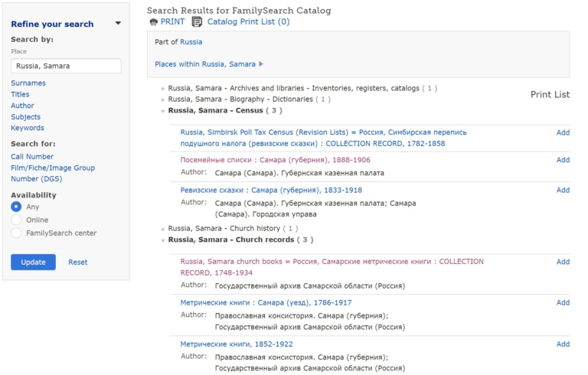Search for Call Number

[32, 156]
